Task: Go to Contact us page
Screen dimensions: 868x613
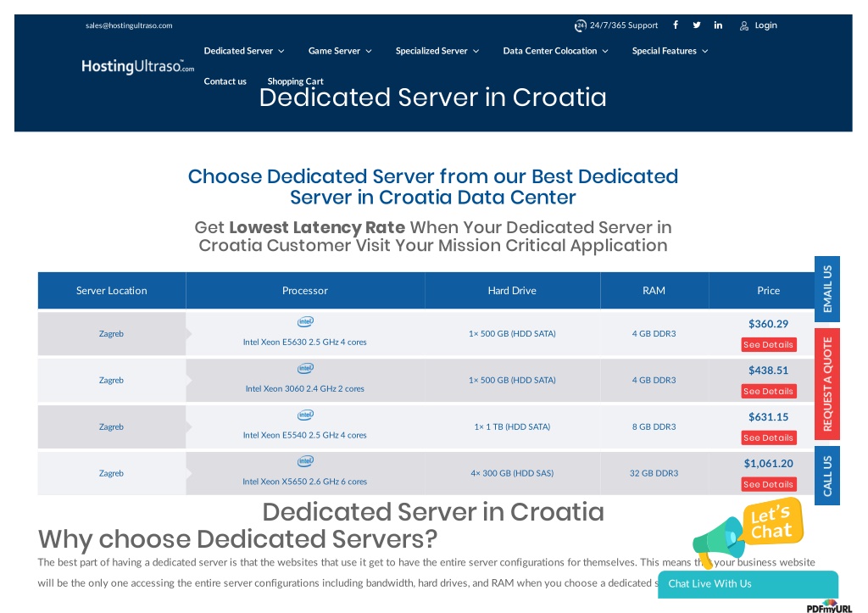Action: [225, 81]
